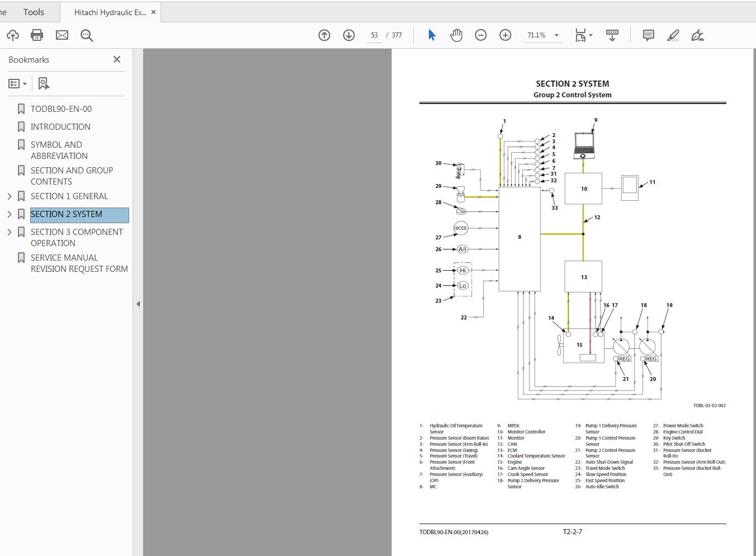Click the zoom out minus button

coord(480,35)
